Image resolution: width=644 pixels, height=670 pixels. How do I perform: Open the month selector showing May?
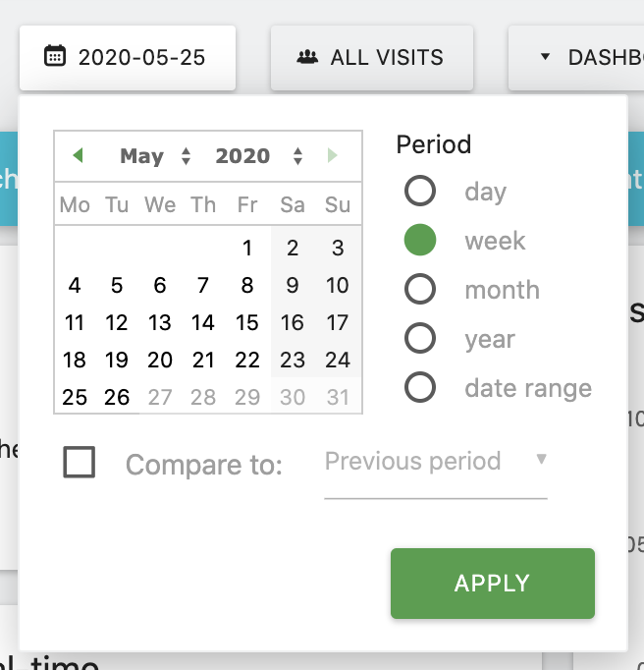pos(155,156)
